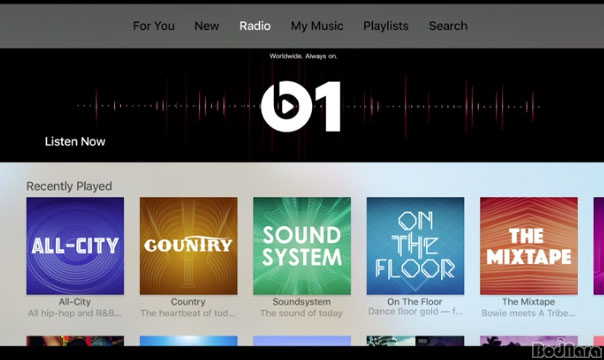Screen dimensions: 604x360
Task: Open the On The Floor station tile
Action: click(x=415, y=246)
